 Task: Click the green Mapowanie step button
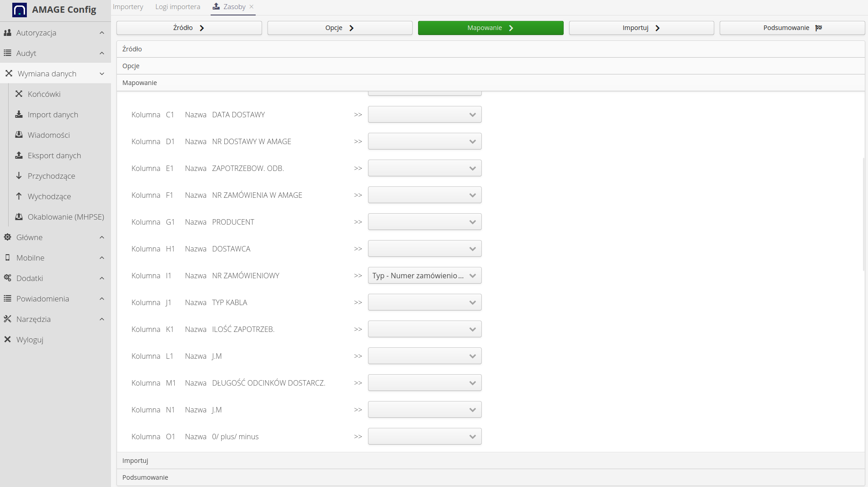click(x=490, y=27)
